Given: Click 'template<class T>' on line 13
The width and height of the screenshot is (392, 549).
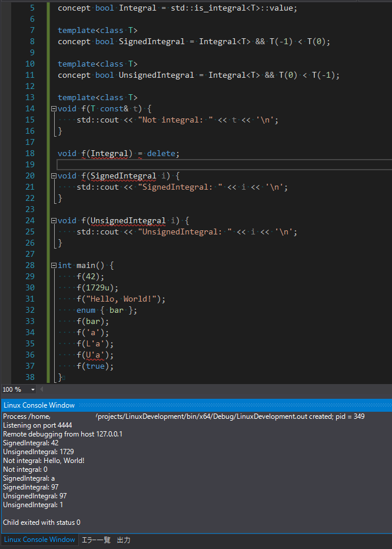Looking at the screenshot, I should point(98,97).
